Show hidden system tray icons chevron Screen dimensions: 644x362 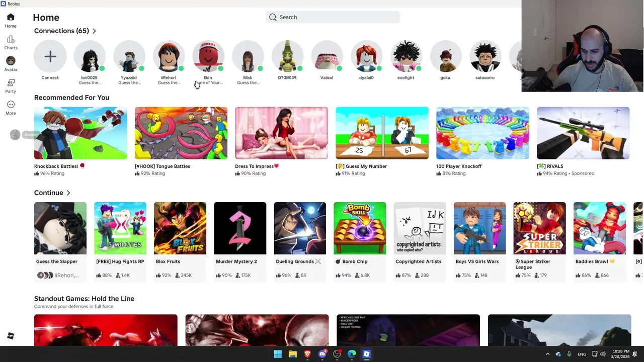547,354
